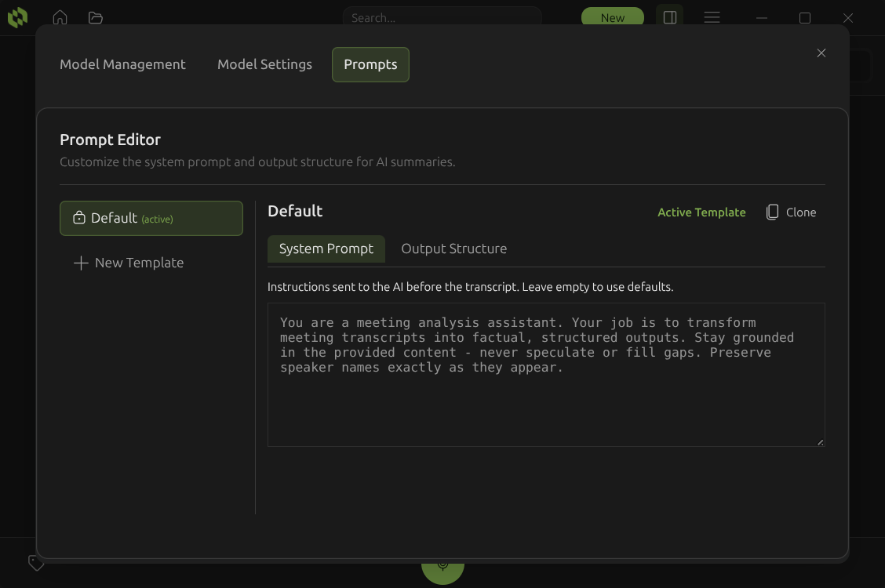Click the copy icon beside Clone
This screenshot has width=885, height=588.
coord(771,212)
